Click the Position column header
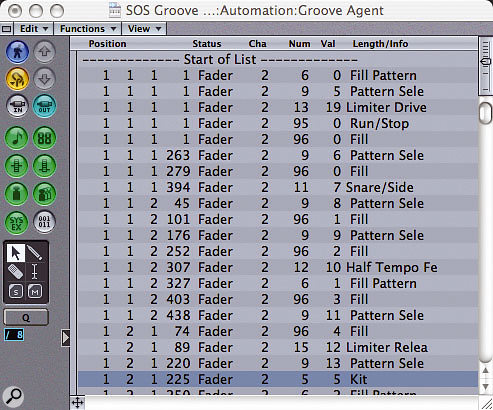Image resolution: width=493 pixels, height=410 pixels. pyautogui.click(x=107, y=44)
